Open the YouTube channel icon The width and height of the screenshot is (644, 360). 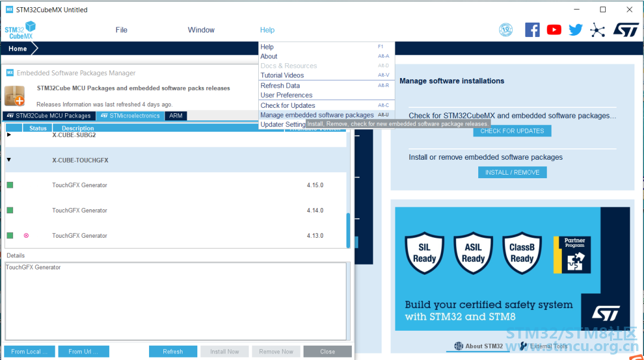554,30
